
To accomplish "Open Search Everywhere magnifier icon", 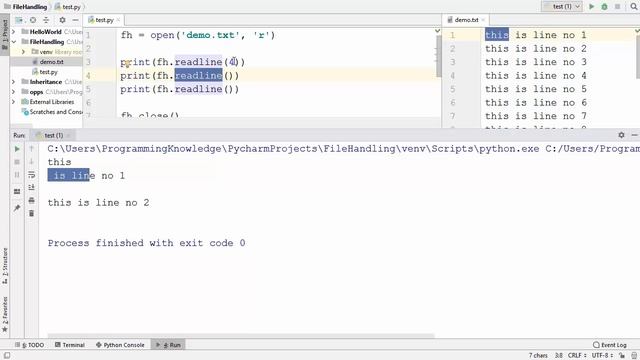I will [x=634, y=7].
